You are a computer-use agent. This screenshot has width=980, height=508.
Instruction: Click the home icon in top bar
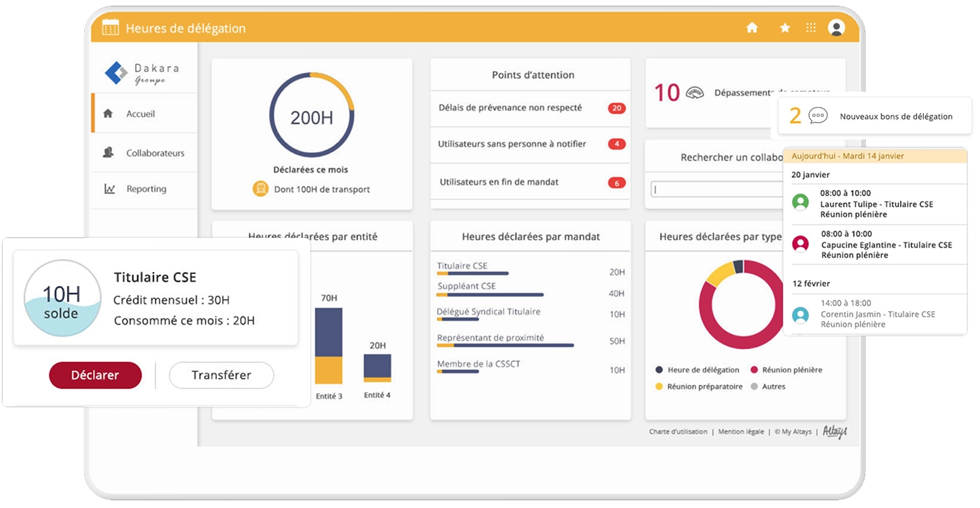[752, 28]
